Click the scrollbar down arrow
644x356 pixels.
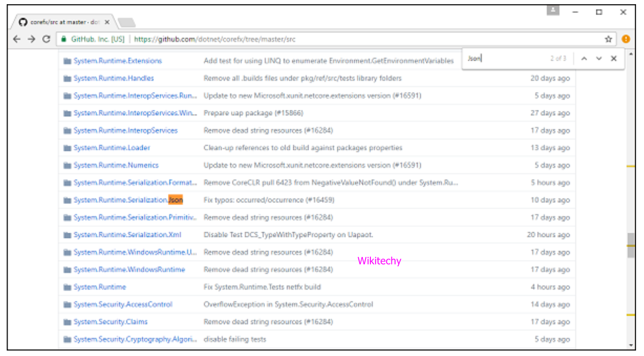click(631, 345)
